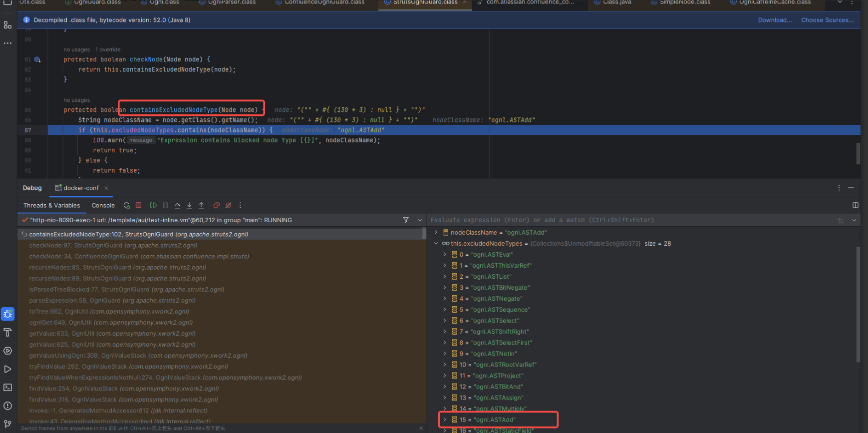The image size is (868, 433).
Task: Open the Terminal tool window
Action: (x=7, y=388)
